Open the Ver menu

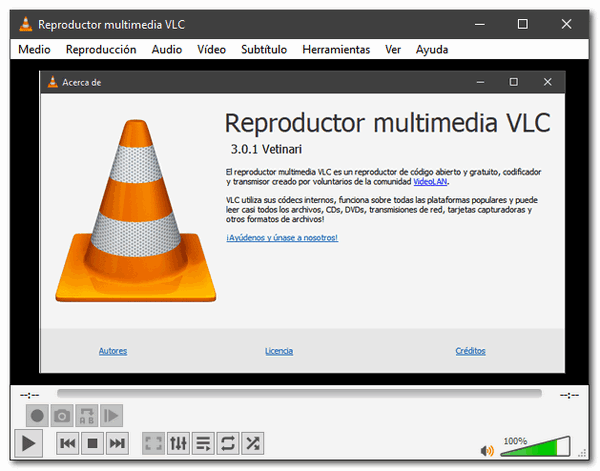393,49
